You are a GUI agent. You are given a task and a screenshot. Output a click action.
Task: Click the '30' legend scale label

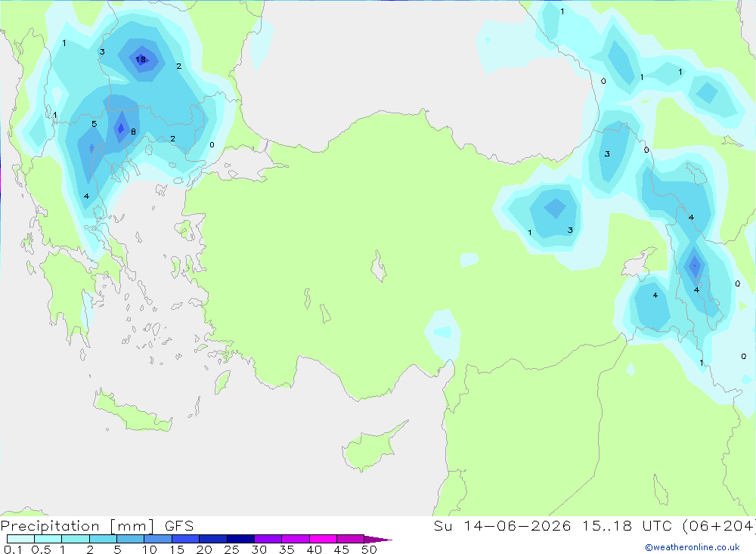pos(259,549)
